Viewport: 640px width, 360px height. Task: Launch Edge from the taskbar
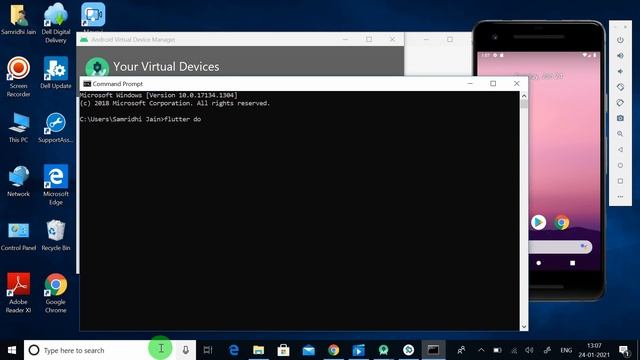pos(233,350)
